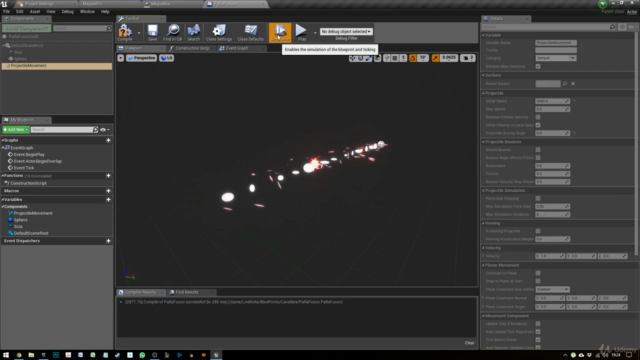
Task: Switch to the Find Results tab
Action: 187,292
